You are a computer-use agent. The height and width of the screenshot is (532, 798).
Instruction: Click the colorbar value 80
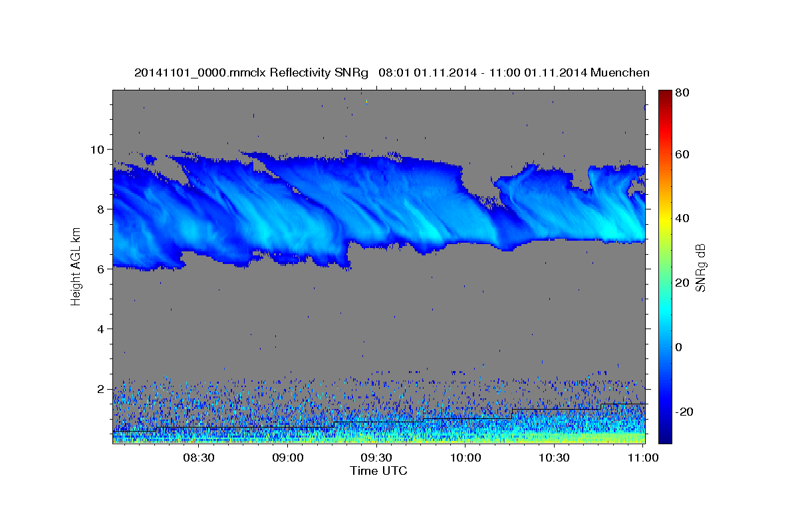(x=682, y=93)
